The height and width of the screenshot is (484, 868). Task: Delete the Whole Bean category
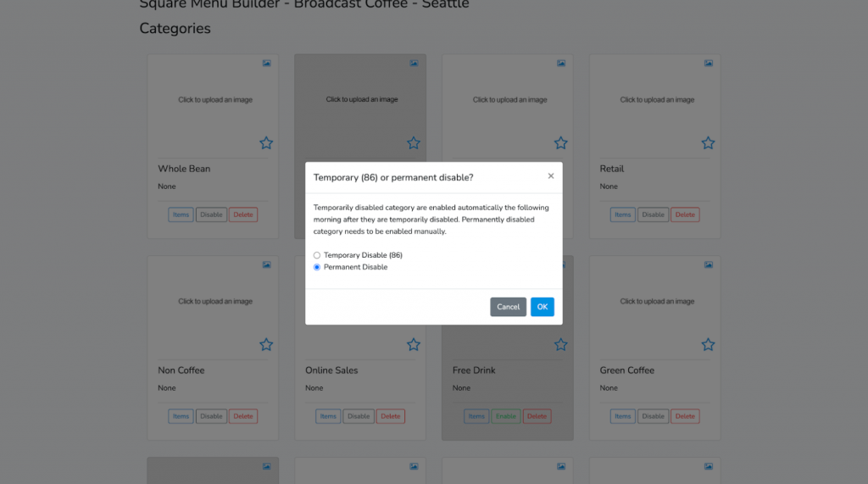pyautogui.click(x=243, y=214)
